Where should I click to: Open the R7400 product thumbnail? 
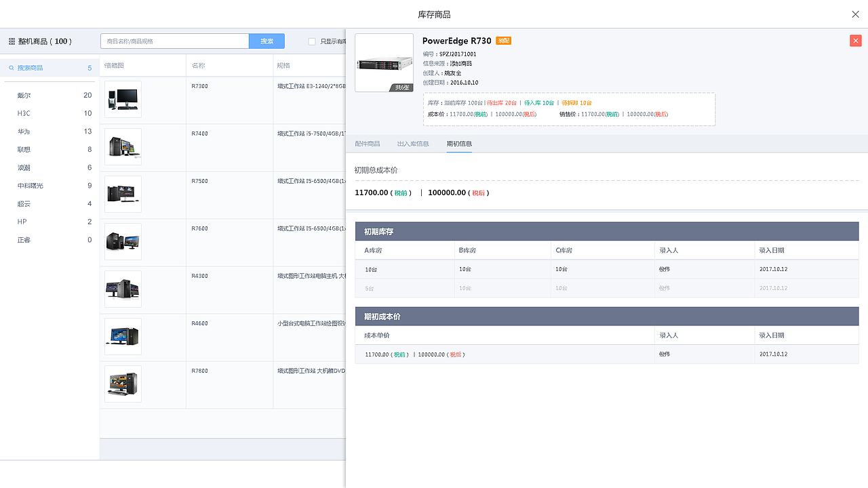pos(123,147)
